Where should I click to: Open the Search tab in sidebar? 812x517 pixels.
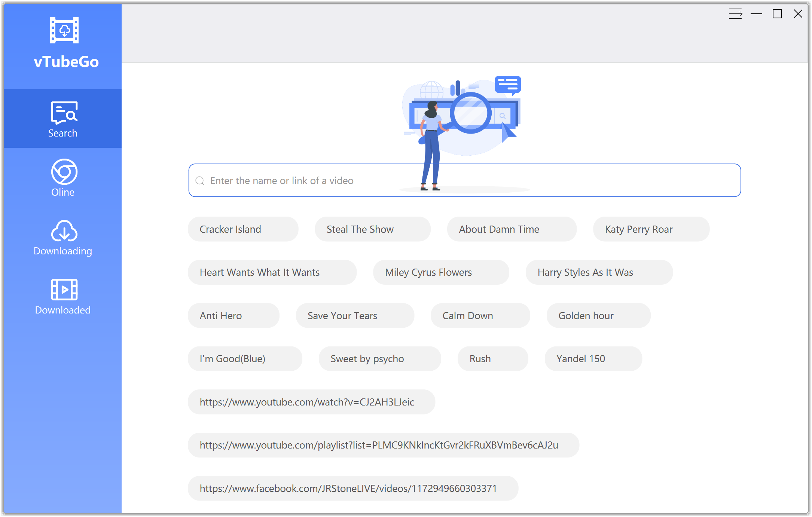(x=62, y=119)
